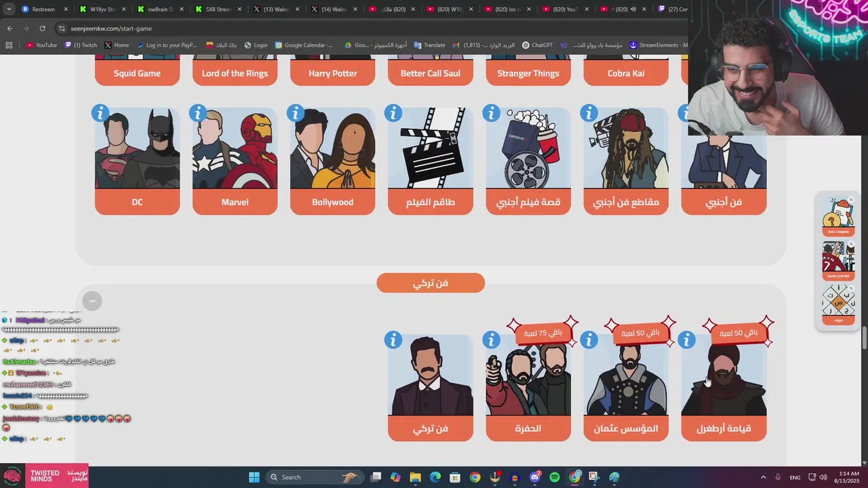Select the Squid Game category
This screenshot has width=868, height=488.
click(x=137, y=70)
